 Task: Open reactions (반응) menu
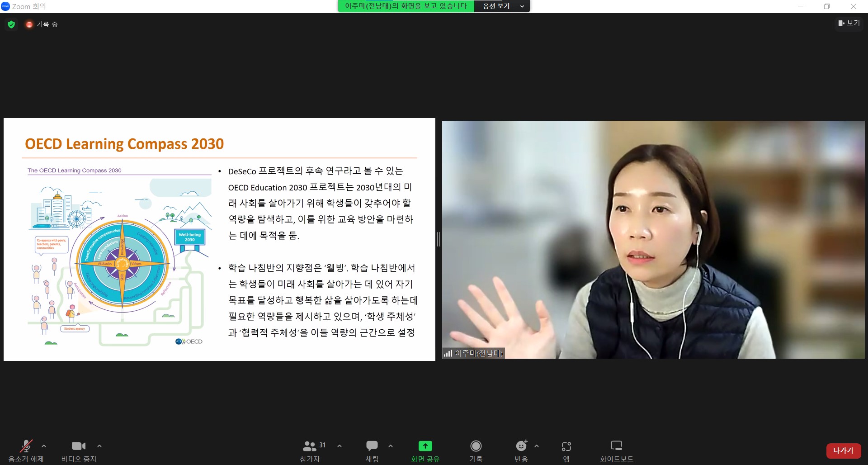pyautogui.click(x=521, y=451)
